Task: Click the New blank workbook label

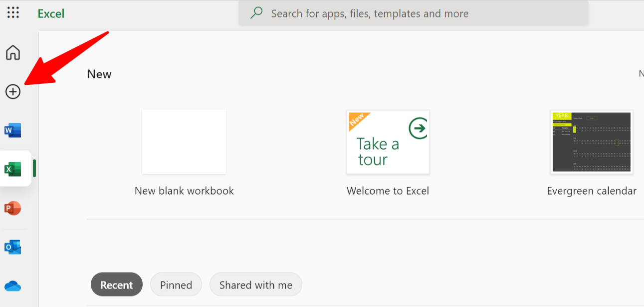Action: (x=184, y=191)
